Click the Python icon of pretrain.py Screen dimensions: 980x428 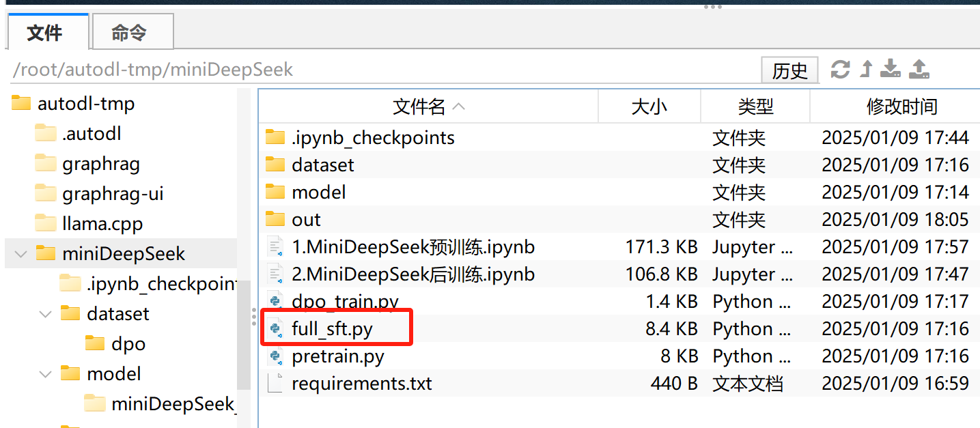click(275, 356)
